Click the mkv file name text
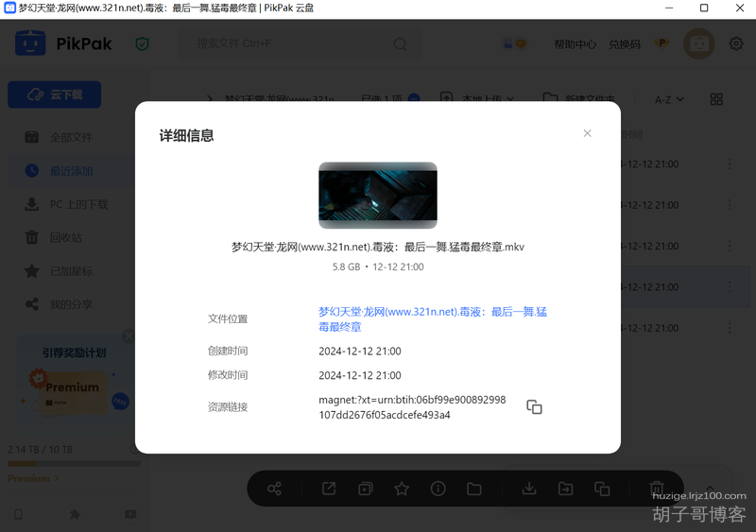756x532 pixels. tap(377, 247)
